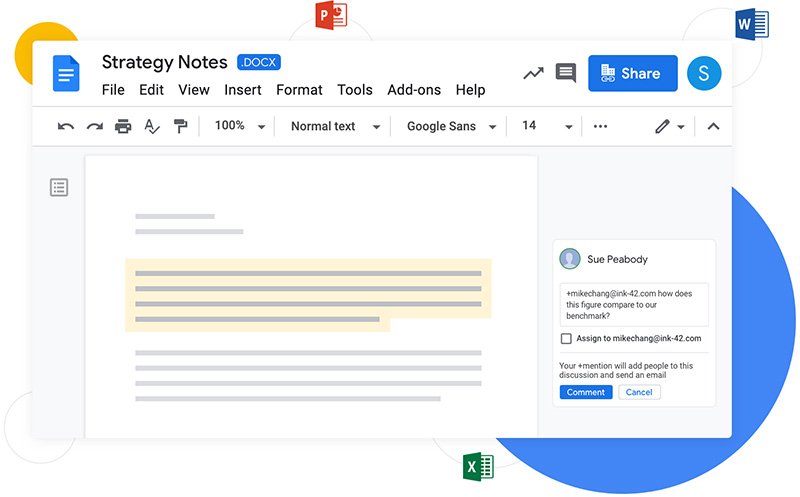
Task: Check Assign to mikechang@ink-42.com box
Action: coord(566,338)
